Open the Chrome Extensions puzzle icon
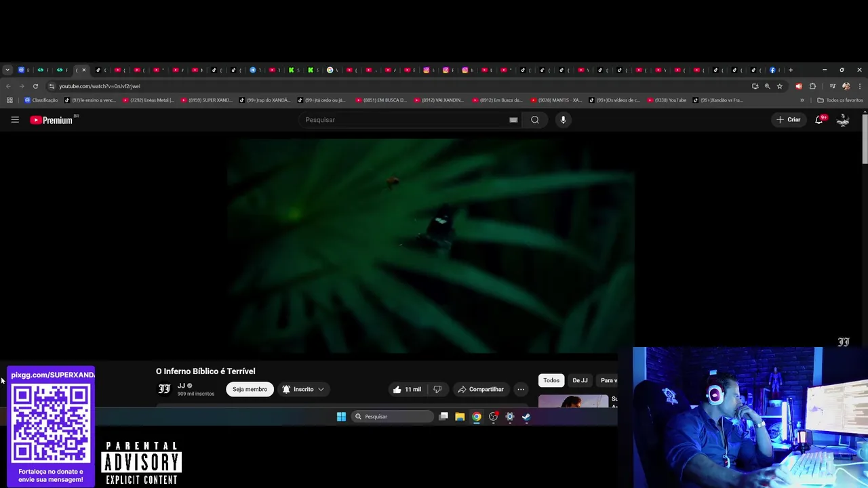Screen dimensions: 868x488 (x=812, y=86)
